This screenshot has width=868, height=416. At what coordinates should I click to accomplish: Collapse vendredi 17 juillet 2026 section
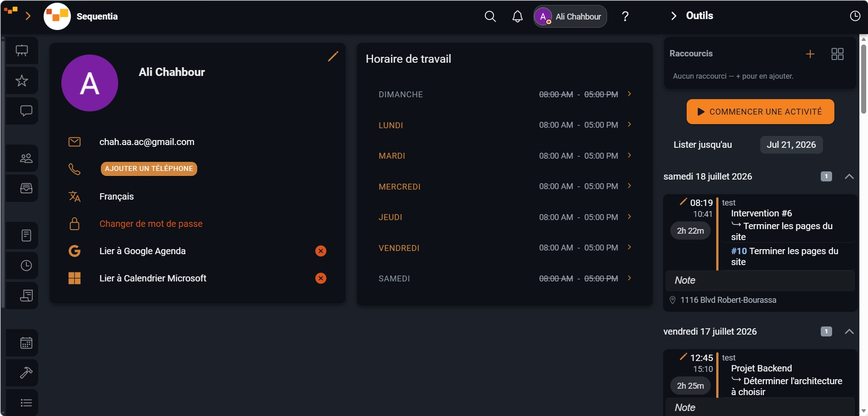(x=849, y=331)
